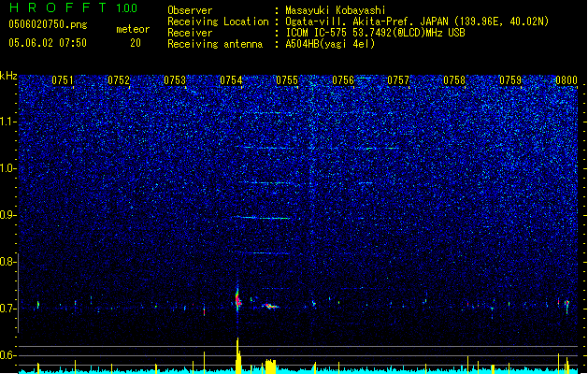
Task: Click the 0756 time marker
Action: coord(343,80)
